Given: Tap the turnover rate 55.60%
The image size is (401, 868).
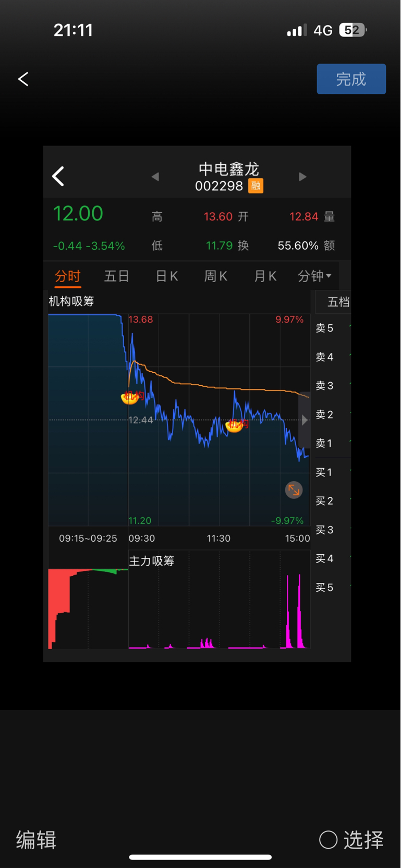Looking at the screenshot, I should point(298,246).
